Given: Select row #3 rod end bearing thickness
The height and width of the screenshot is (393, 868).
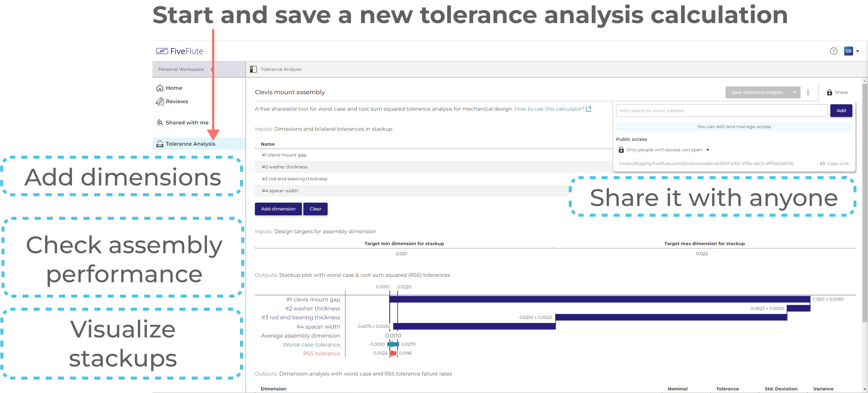Looking at the screenshot, I should tap(412, 179).
